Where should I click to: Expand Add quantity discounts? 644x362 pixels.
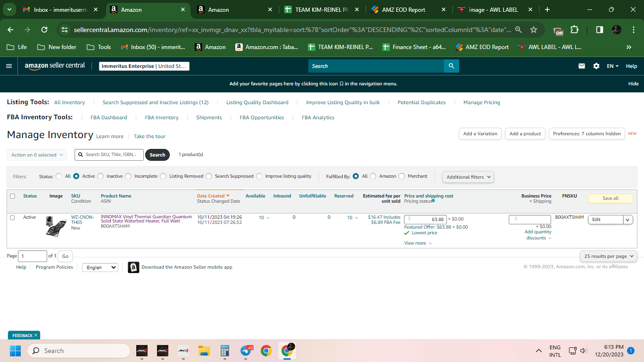coord(538,235)
